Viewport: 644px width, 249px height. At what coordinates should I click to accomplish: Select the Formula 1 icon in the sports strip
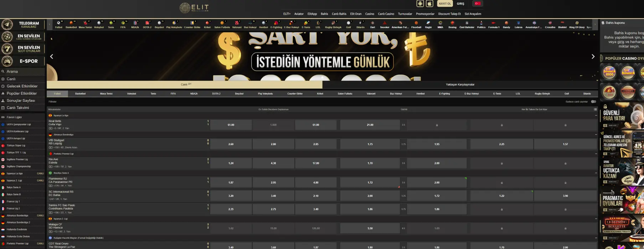[x=494, y=25]
